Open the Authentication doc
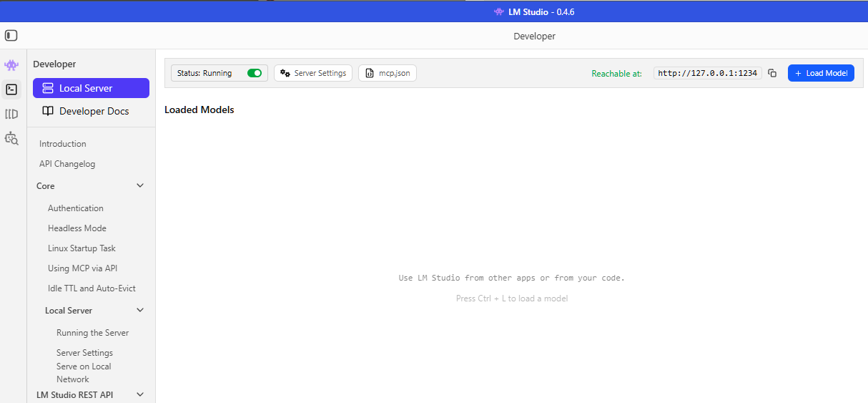Image resolution: width=868 pixels, height=403 pixels. click(x=76, y=208)
